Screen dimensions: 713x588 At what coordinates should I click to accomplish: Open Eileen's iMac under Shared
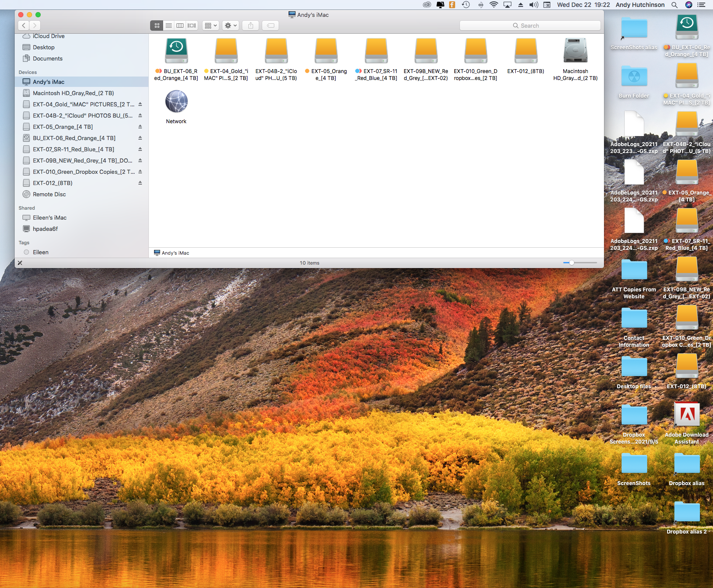(81, 217)
